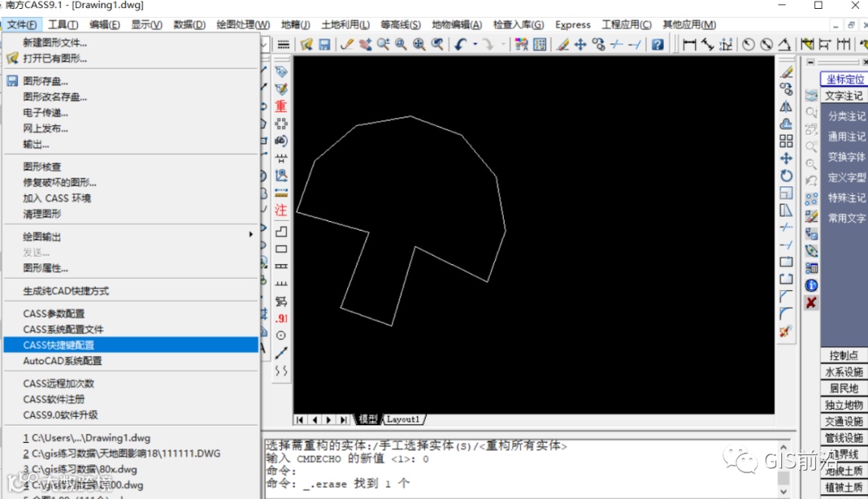Image resolution: width=868 pixels, height=499 pixels.
Task: Click the command window scroll-down arrow
Action: [x=784, y=491]
